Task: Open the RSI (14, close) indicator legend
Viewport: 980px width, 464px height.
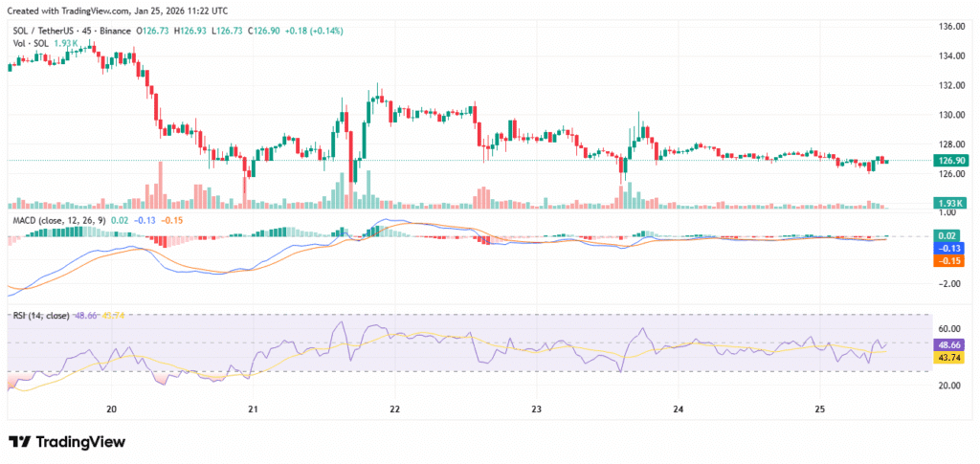Action: pyautogui.click(x=40, y=315)
